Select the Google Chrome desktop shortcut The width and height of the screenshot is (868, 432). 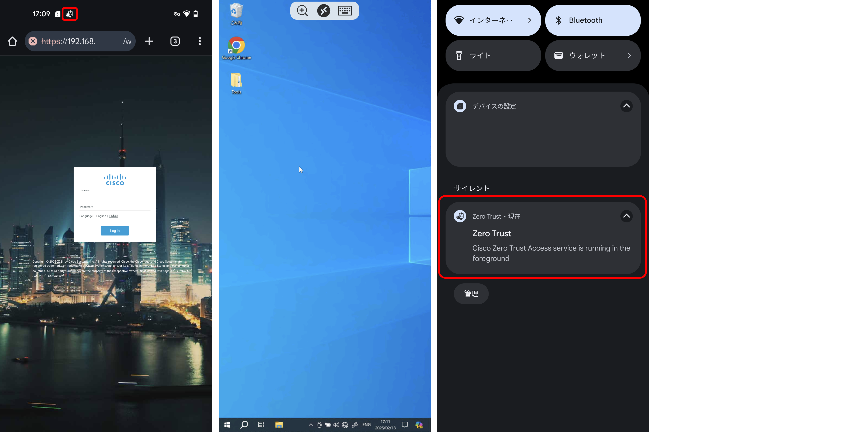(236, 48)
